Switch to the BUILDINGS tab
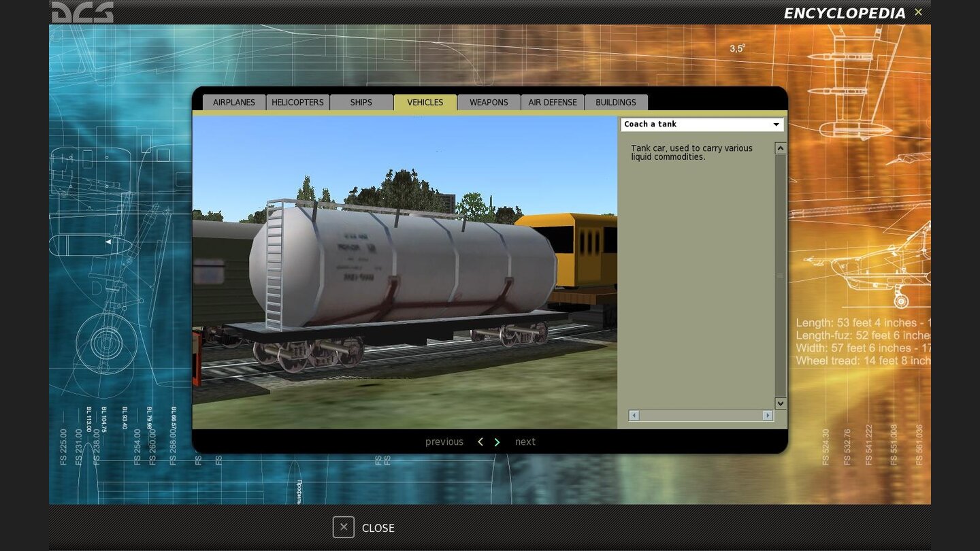 tap(616, 102)
